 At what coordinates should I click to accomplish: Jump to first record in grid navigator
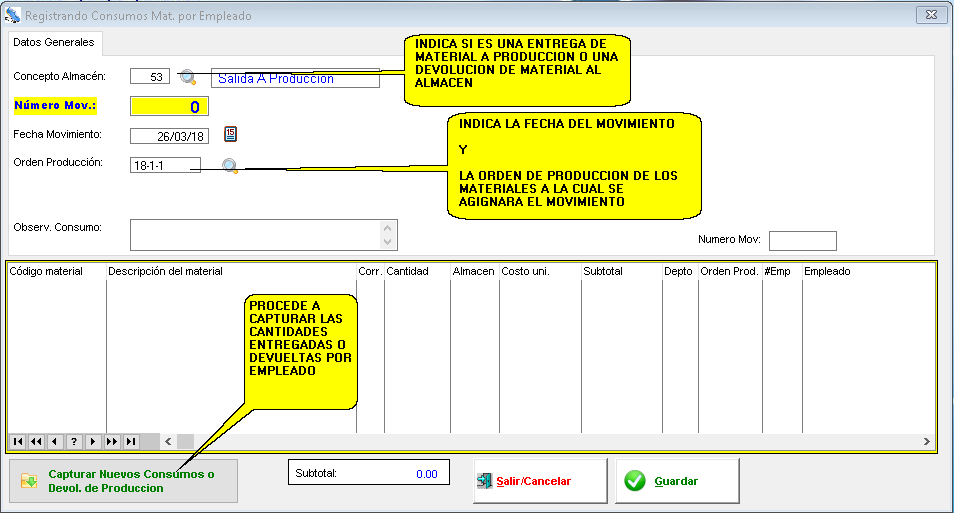click(18, 441)
